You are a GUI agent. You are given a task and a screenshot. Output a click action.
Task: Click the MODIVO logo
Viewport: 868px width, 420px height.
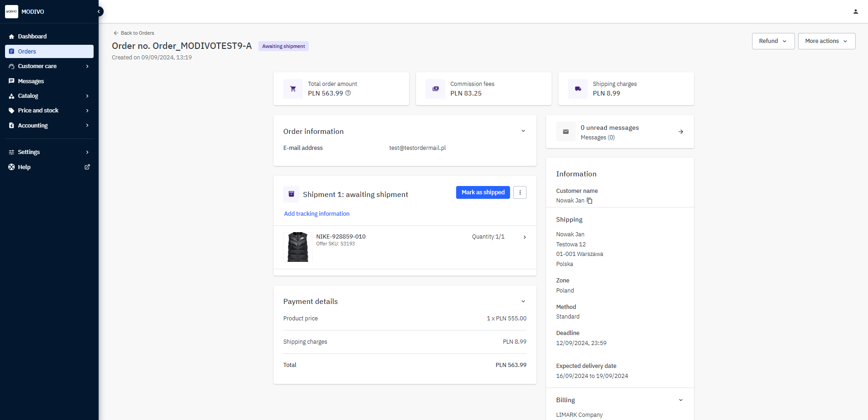pos(11,11)
